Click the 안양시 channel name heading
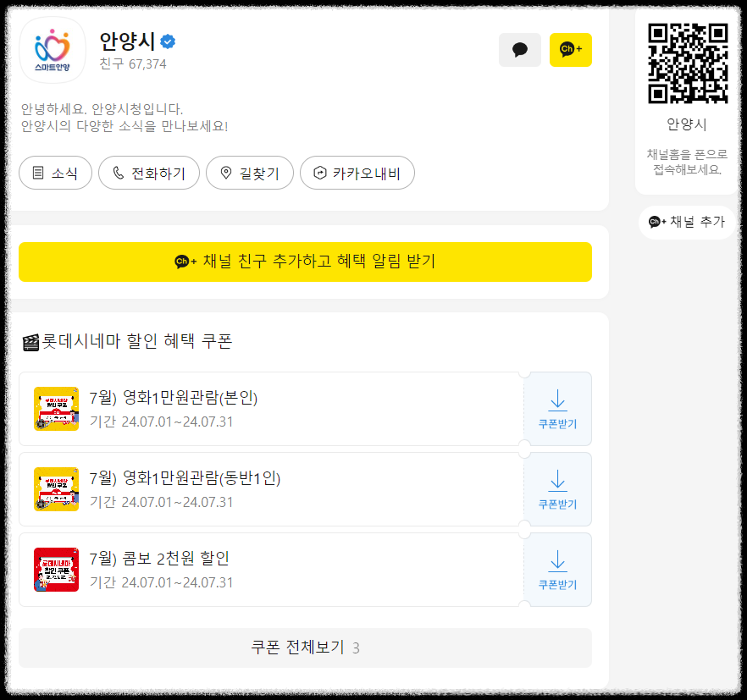747x700 pixels. (127, 41)
